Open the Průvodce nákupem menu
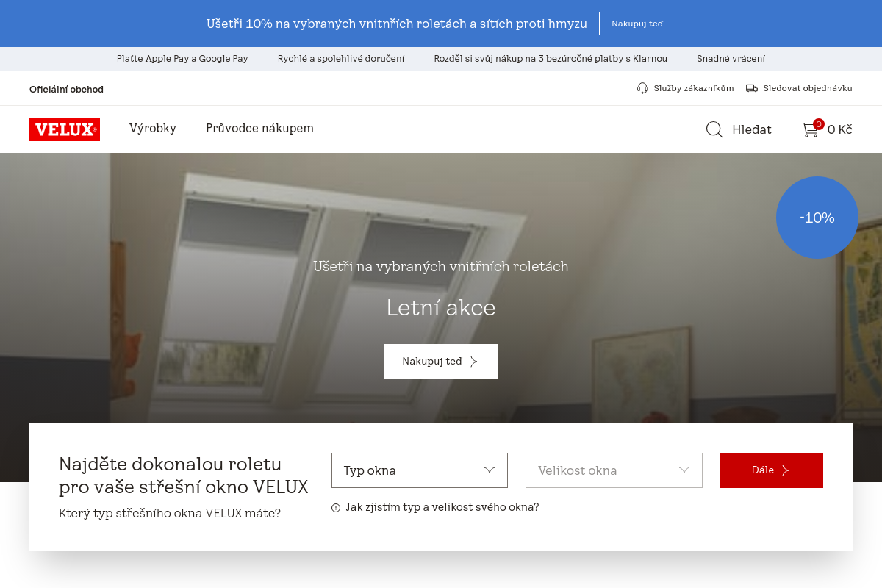Image resolution: width=882 pixels, height=588 pixels. click(x=259, y=129)
